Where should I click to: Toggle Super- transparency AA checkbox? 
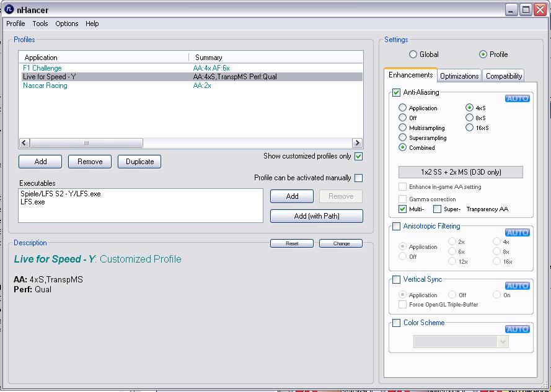[437, 209]
